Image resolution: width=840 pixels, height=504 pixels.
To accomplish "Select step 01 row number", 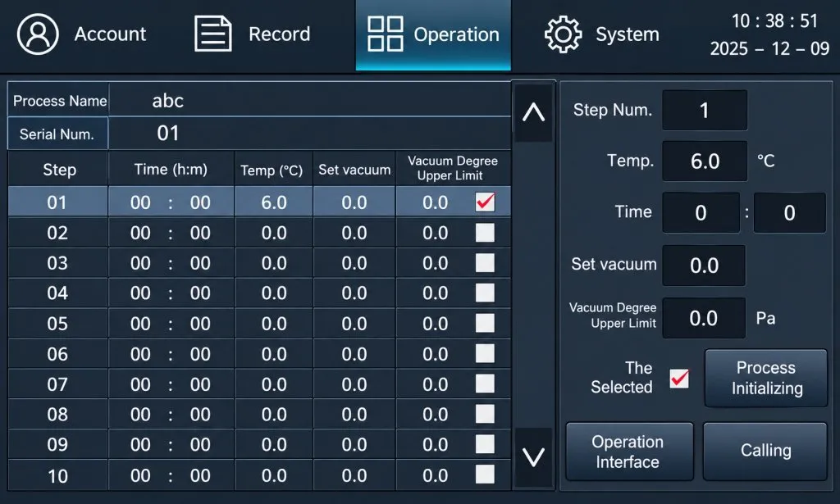I will (57, 202).
